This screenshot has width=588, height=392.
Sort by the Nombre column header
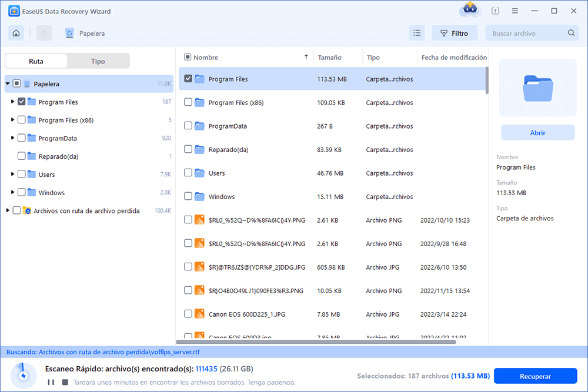(206, 58)
